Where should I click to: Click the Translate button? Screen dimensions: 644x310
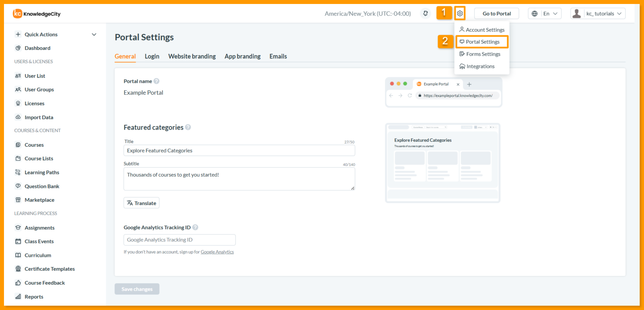141,203
